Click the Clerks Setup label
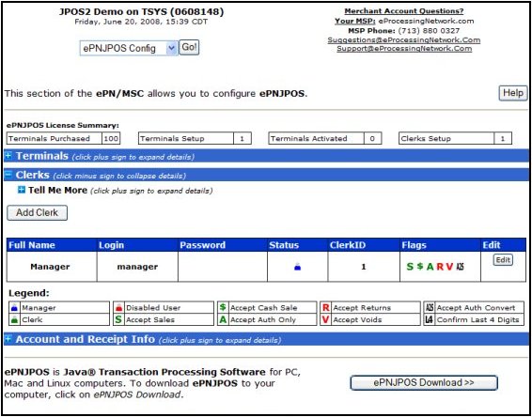The height and width of the screenshot is (417, 532). [x=426, y=138]
